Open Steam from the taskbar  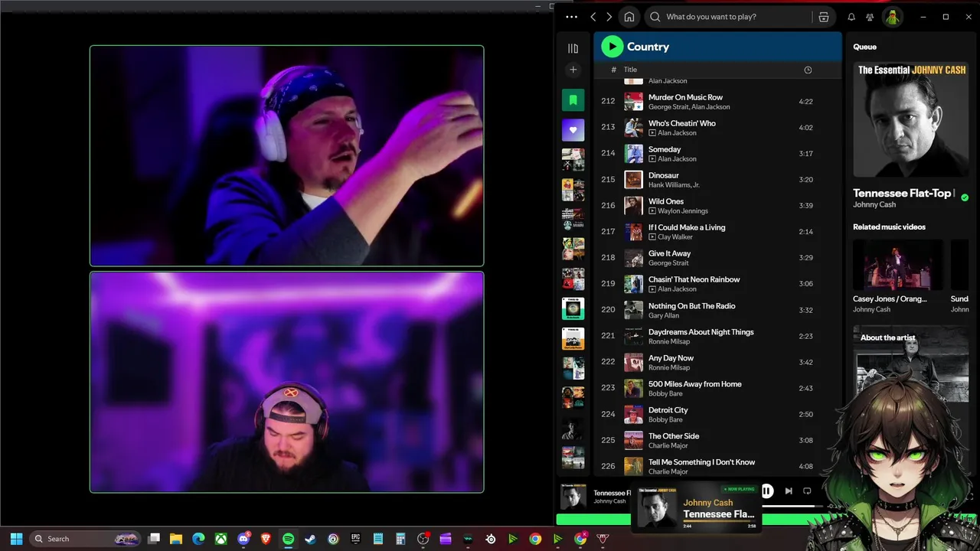(x=310, y=539)
